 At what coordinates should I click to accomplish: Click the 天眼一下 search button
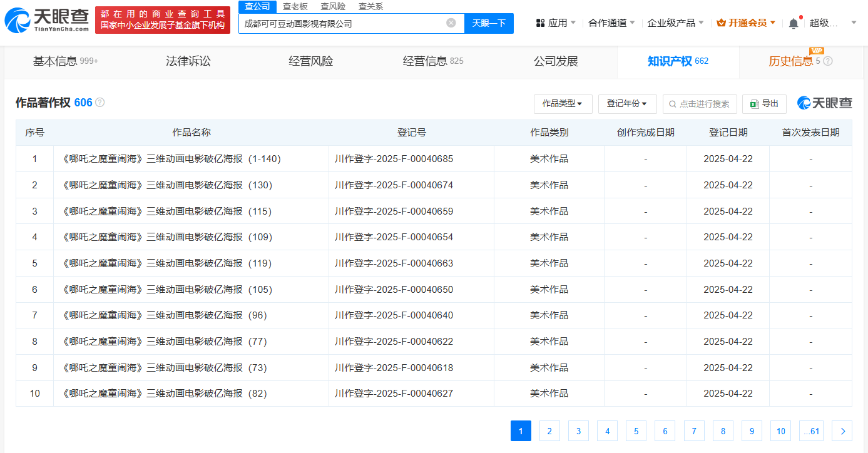pos(489,23)
